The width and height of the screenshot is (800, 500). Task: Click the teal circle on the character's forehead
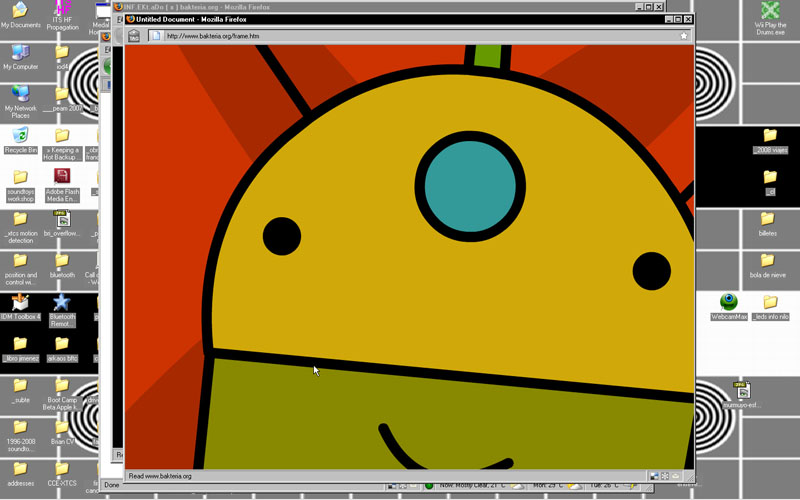click(470, 186)
